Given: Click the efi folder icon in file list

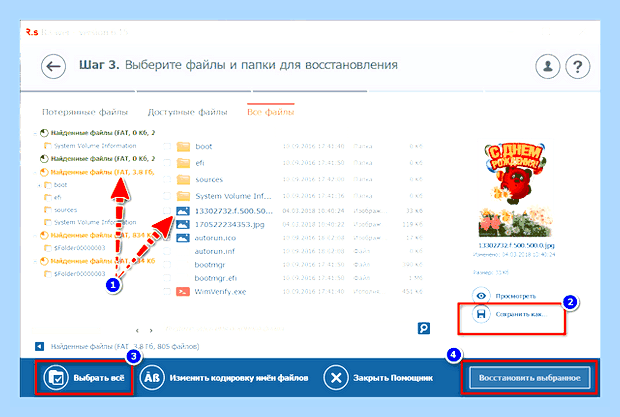Looking at the screenshot, I should (x=183, y=163).
